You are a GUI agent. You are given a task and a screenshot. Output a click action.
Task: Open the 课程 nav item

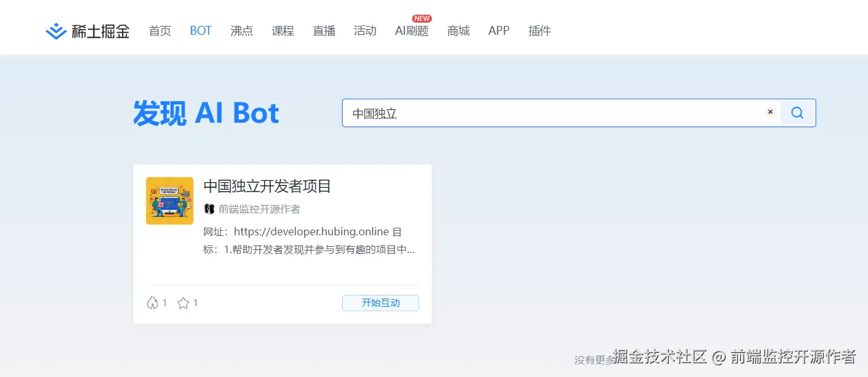tap(283, 30)
